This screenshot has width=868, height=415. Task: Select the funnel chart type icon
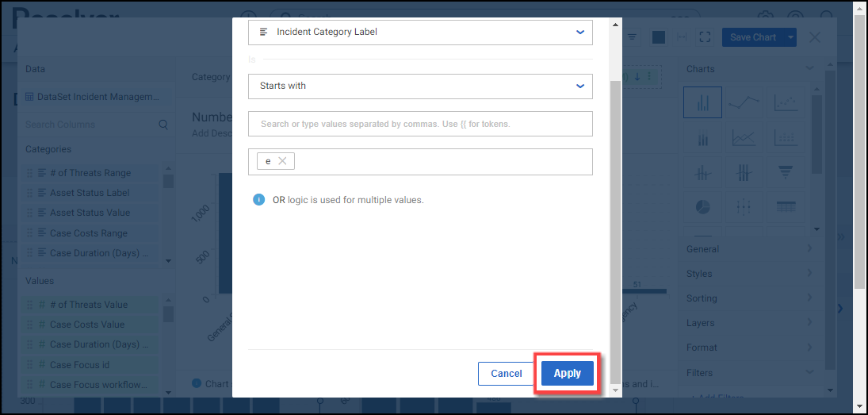click(x=785, y=172)
